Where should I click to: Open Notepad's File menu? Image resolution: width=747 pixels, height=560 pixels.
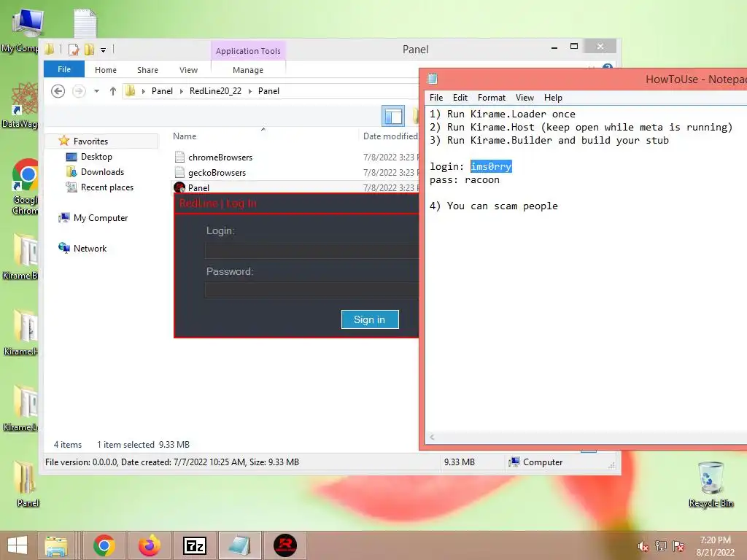[x=436, y=98]
